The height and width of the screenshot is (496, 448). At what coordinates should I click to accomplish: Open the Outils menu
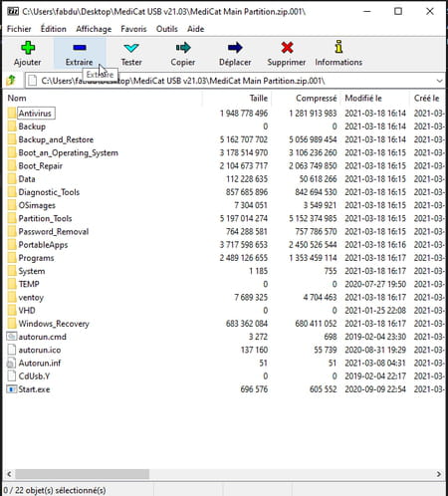tap(167, 29)
